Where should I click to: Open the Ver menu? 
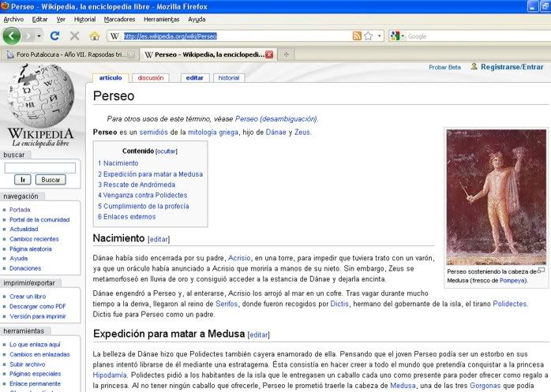pyautogui.click(x=61, y=19)
